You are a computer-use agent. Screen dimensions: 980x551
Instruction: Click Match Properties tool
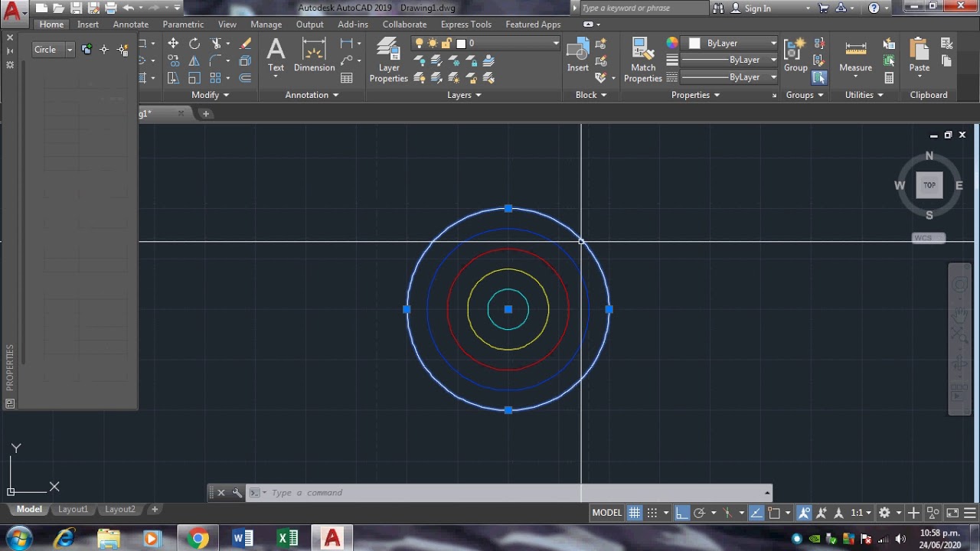(x=642, y=60)
